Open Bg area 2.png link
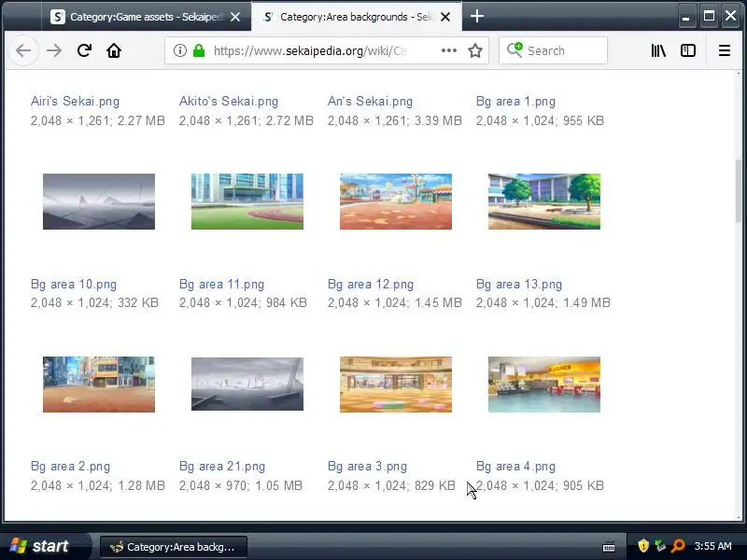The width and height of the screenshot is (747, 560). click(x=70, y=466)
